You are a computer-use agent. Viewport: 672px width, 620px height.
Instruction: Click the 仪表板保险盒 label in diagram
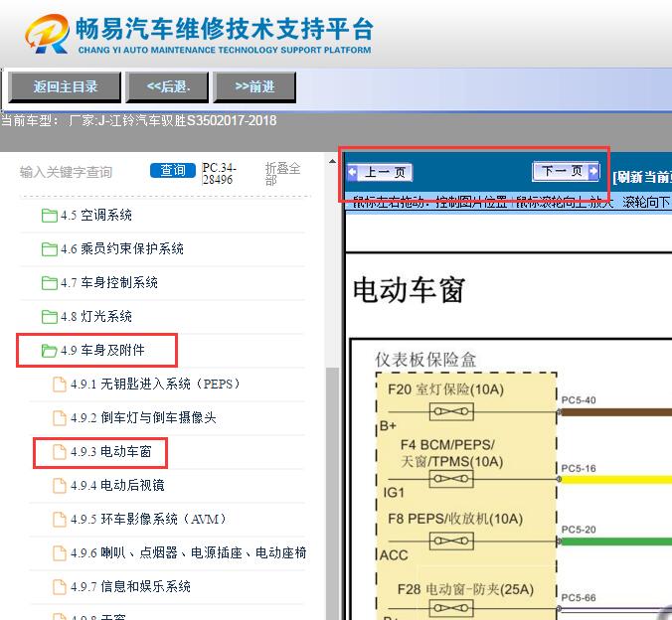click(425, 360)
